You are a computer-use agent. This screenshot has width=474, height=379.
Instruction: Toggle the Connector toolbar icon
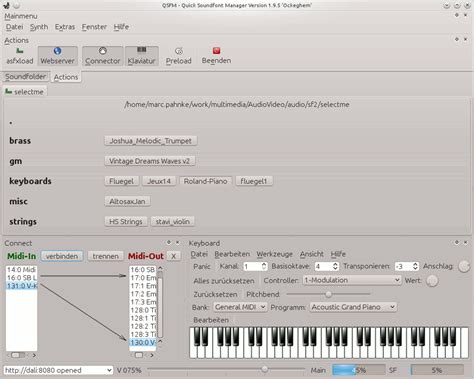(x=102, y=51)
